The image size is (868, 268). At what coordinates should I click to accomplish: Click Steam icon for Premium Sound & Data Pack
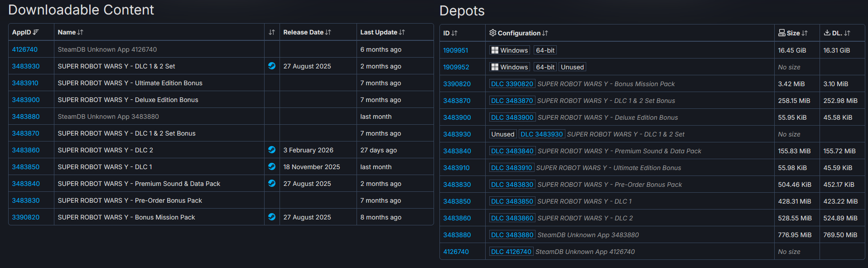coord(272,183)
